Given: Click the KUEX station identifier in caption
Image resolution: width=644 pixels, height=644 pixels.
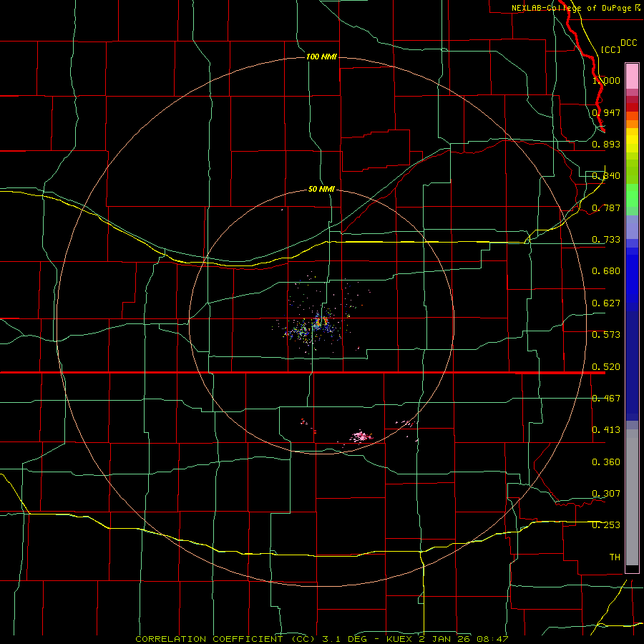Looking at the screenshot, I should 399,639.
